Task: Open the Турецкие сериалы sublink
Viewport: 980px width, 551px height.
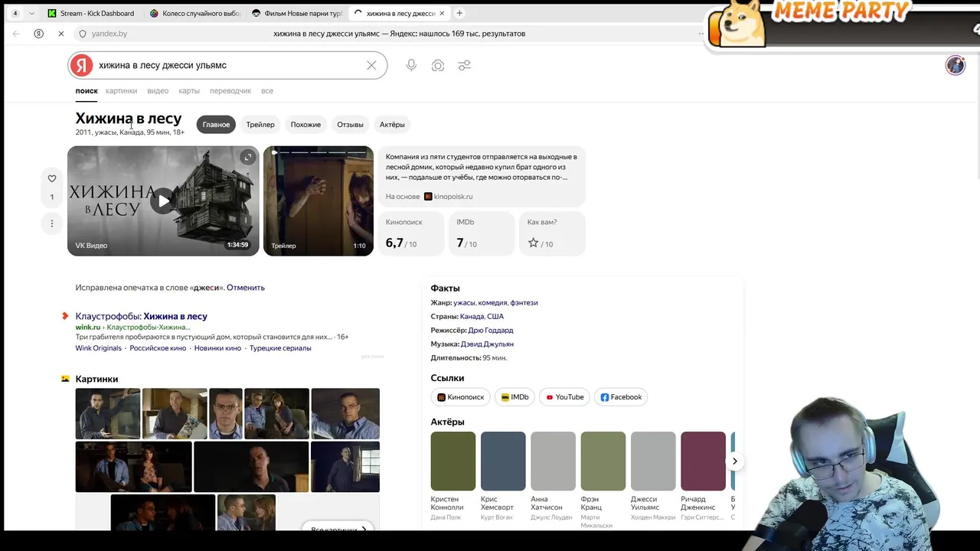Action: pos(280,348)
